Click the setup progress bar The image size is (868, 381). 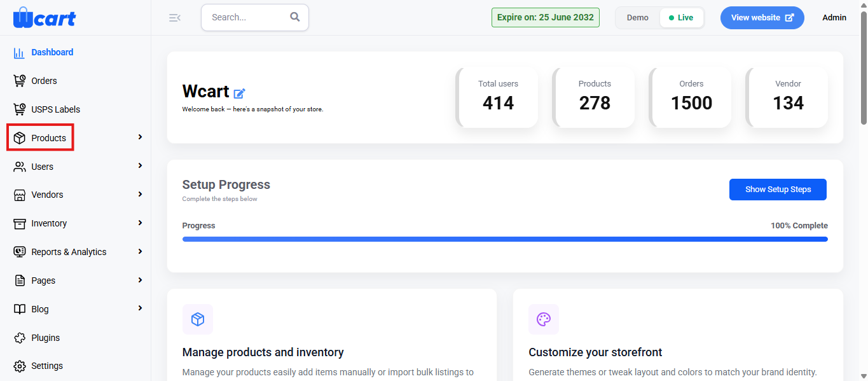pyautogui.click(x=505, y=239)
